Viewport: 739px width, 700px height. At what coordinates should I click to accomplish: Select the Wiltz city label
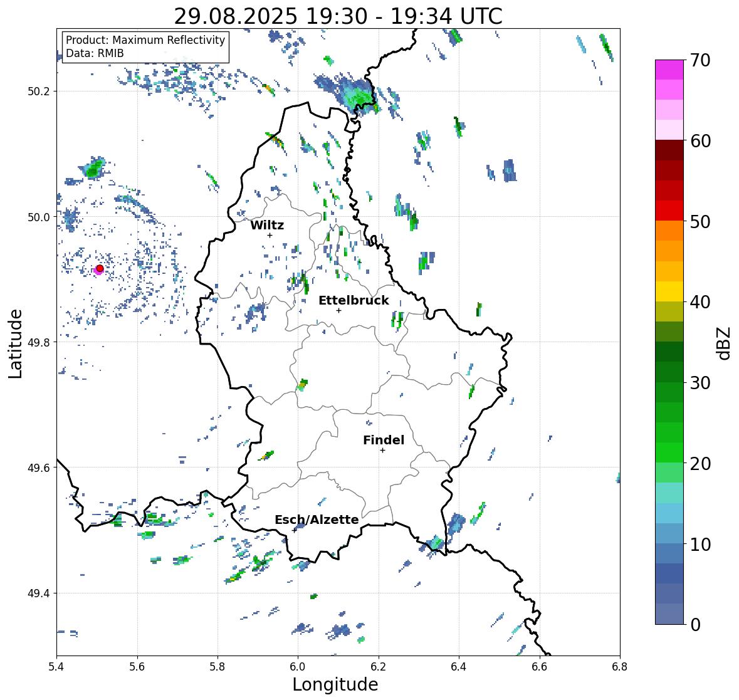(267, 225)
